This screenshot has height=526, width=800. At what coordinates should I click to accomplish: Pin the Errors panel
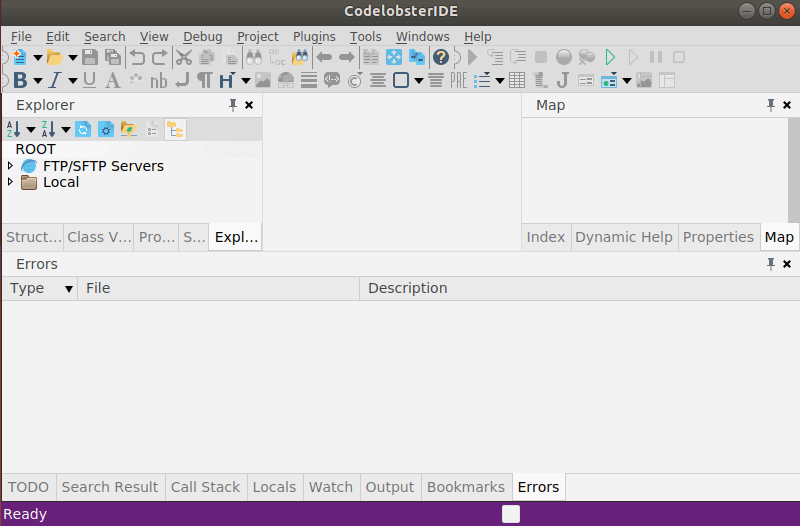point(770,264)
